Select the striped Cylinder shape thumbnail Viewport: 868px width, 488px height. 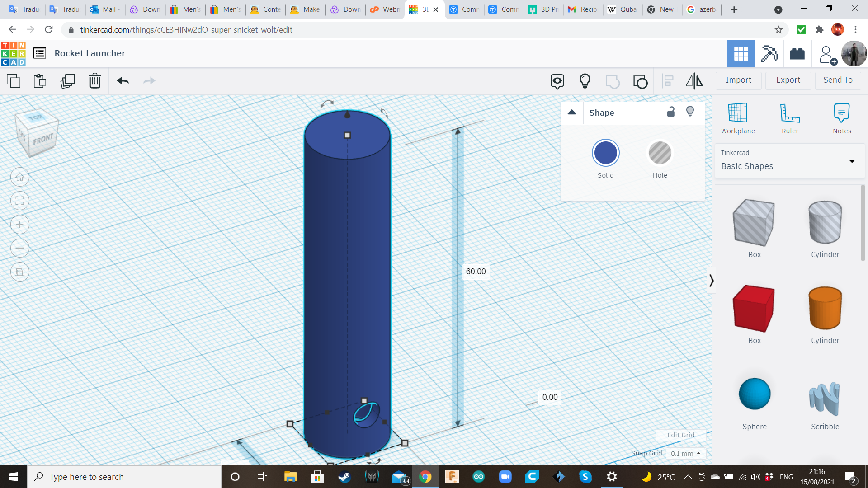(825, 223)
